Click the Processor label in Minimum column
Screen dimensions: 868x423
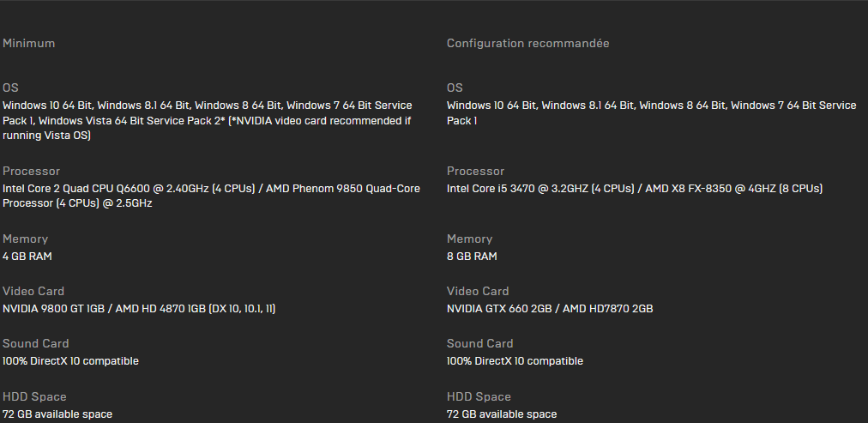pos(31,171)
